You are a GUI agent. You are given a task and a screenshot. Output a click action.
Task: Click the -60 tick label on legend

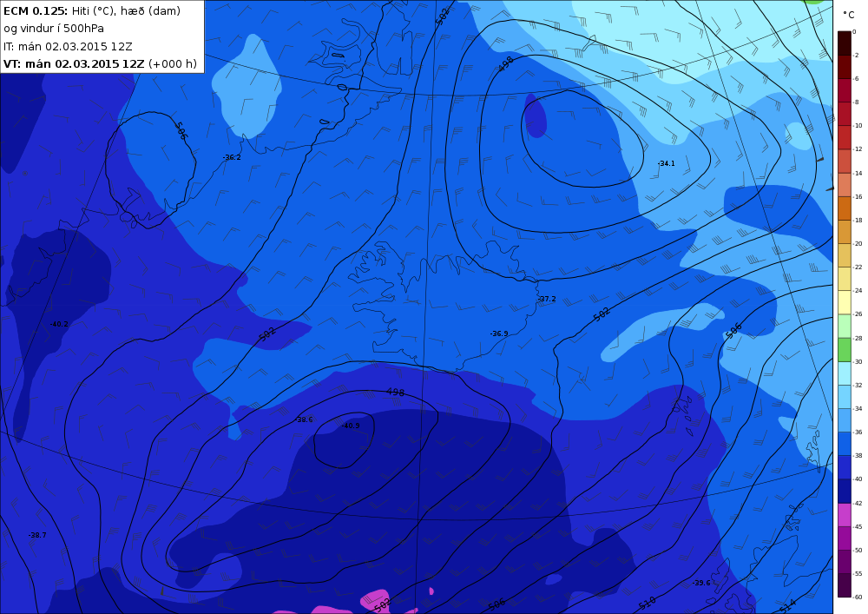(x=858, y=597)
